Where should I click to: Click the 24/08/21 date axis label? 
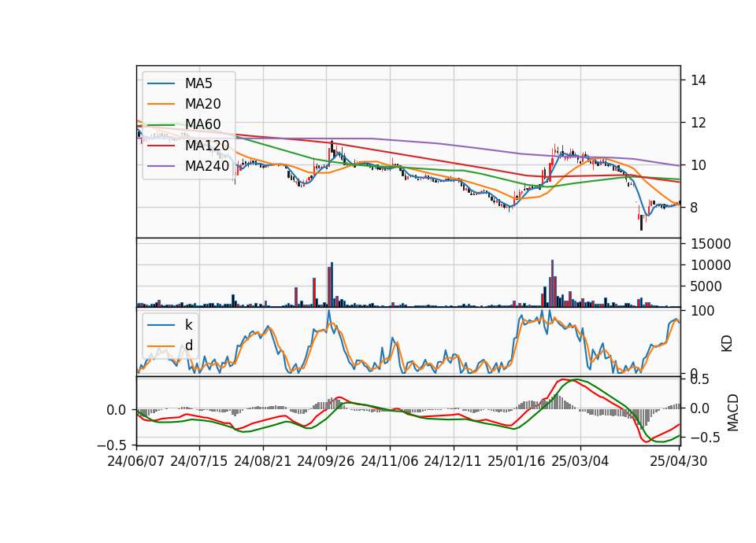263,461
